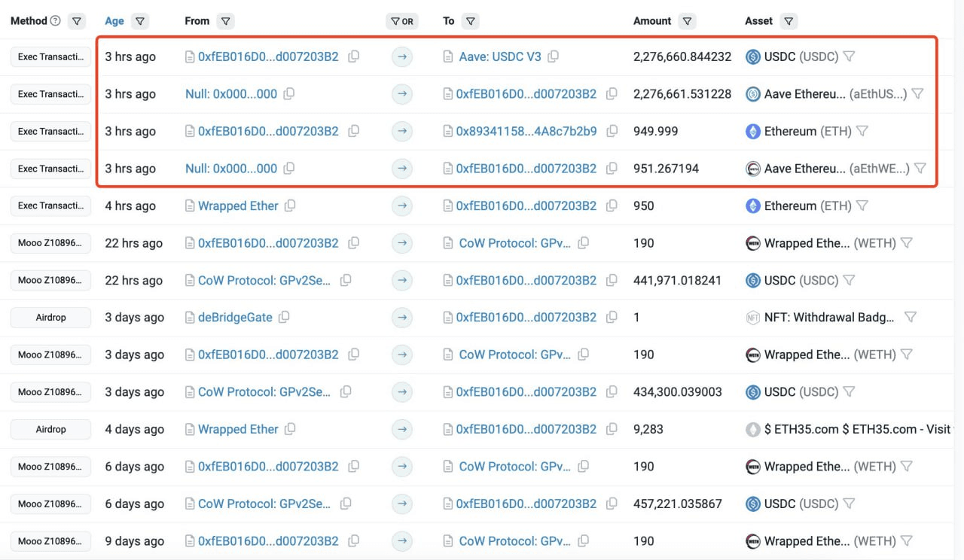
Task: Copy From address in the 2,276,660.844232 USDC row
Action: [x=353, y=56]
